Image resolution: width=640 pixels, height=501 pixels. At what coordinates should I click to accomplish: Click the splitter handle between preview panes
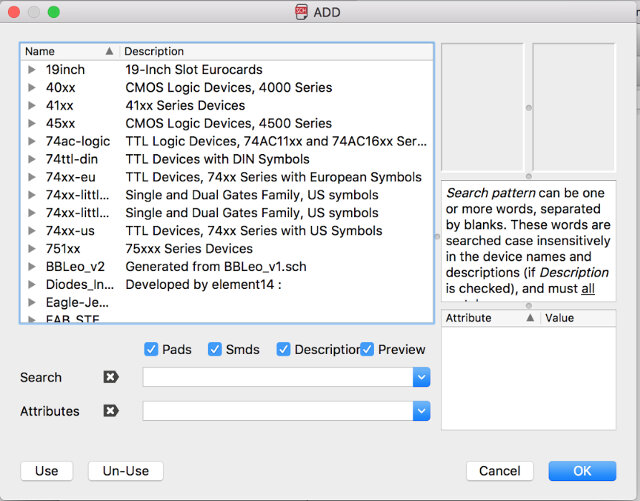coord(529,108)
